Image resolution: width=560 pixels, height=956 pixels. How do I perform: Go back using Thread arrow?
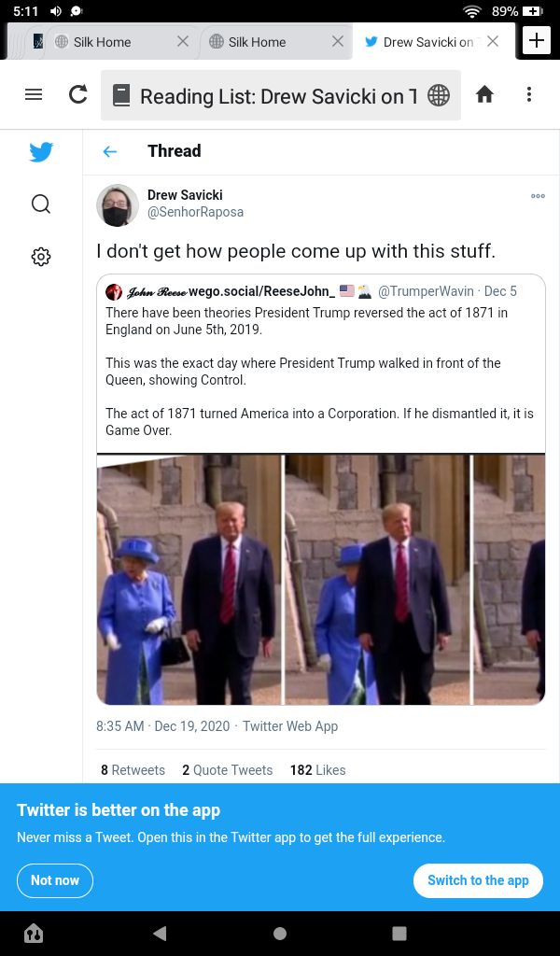[x=110, y=151]
